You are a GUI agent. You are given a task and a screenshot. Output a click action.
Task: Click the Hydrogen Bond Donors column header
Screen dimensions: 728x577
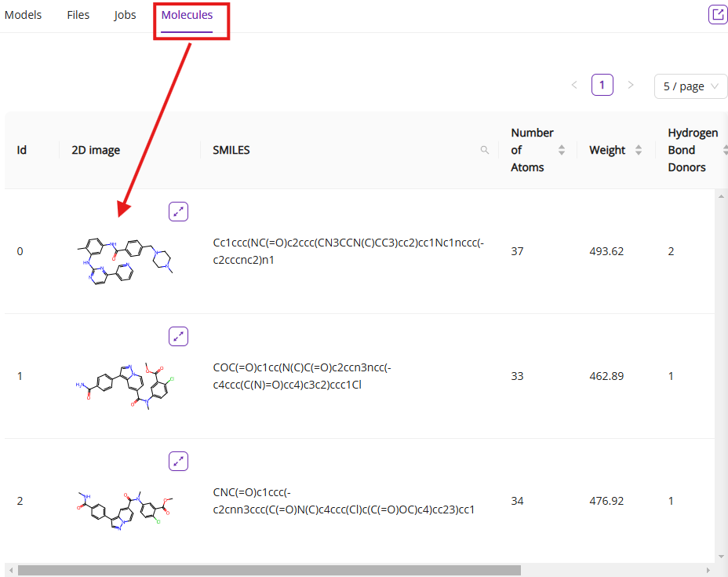pyautogui.click(x=692, y=150)
